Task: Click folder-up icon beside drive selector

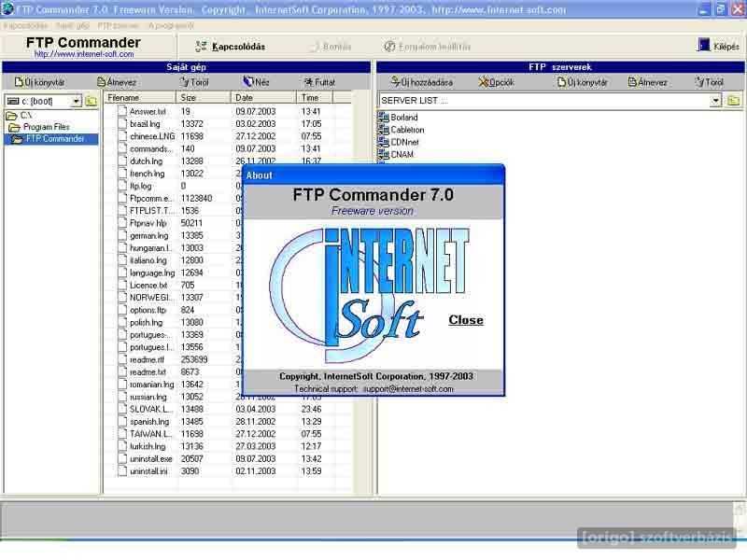Action: pyautogui.click(x=91, y=101)
